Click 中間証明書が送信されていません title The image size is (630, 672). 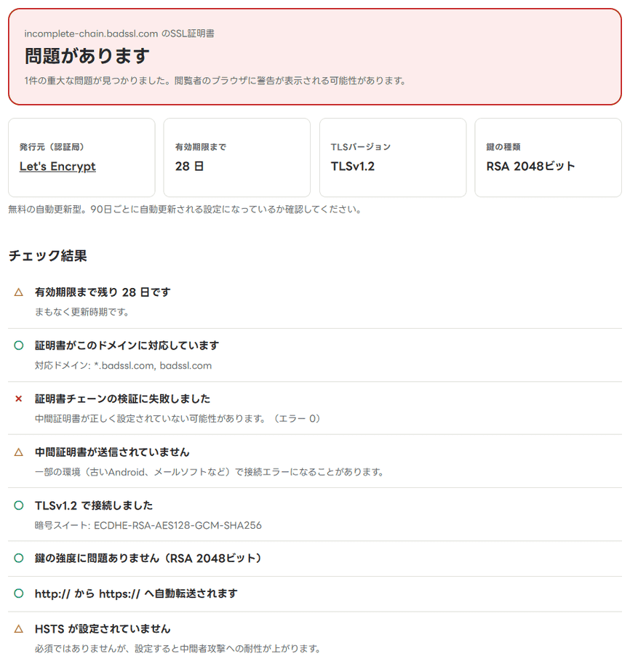pyautogui.click(x=112, y=452)
